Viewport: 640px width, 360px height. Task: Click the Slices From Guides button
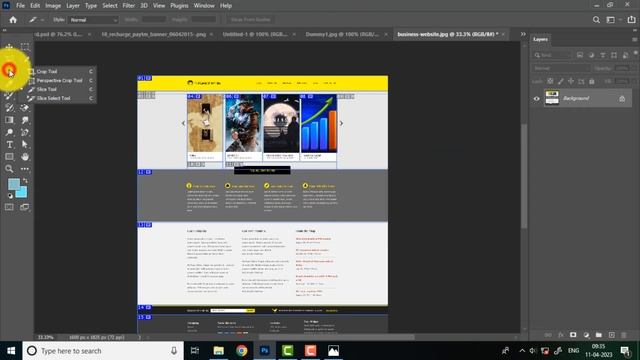click(251, 20)
